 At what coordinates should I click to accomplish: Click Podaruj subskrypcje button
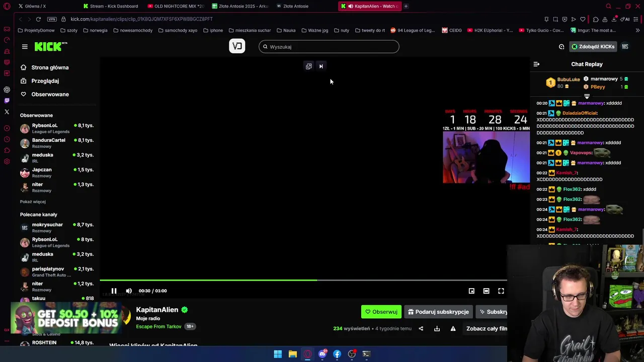pyautogui.click(x=438, y=312)
